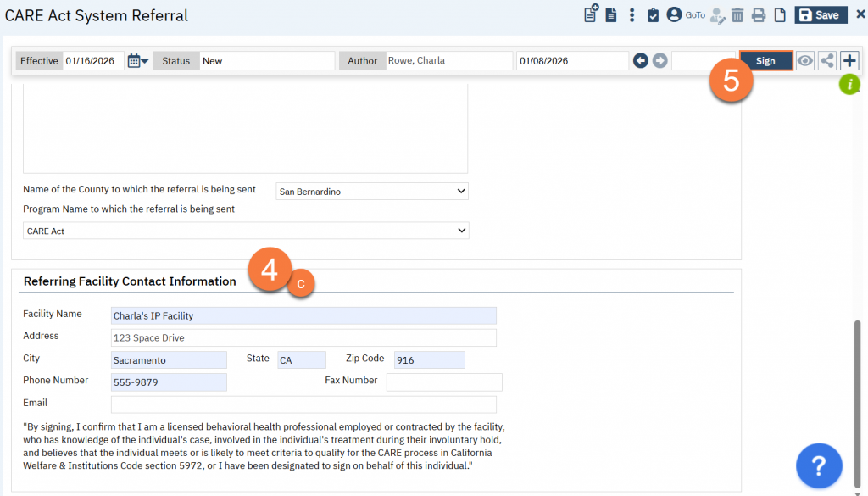Click the trash delete icon
This screenshot has height=496, width=868.
pyautogui.click(x=737, y=15)
